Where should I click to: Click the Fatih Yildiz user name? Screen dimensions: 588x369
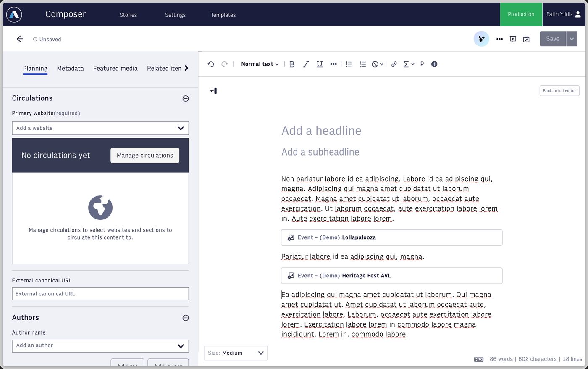click(559, 14)
